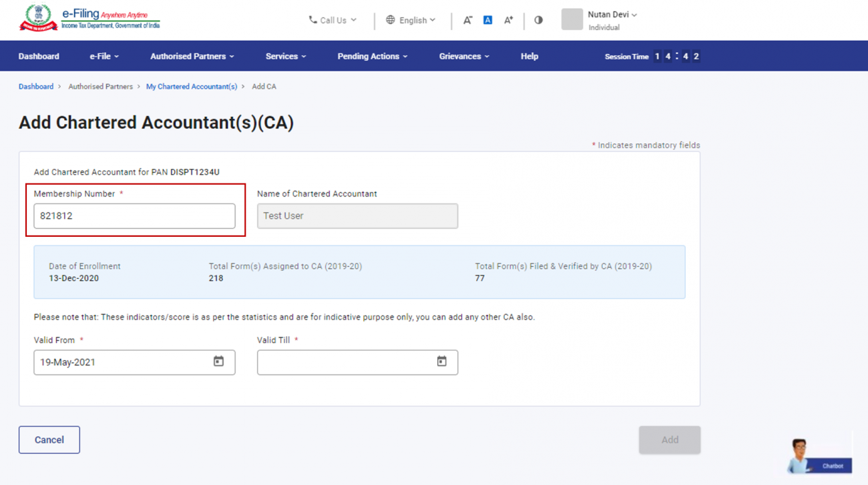Image resolution: width=868 pixels, height=485 pixels.
Task: Expand the Services menu dropdown
Action: point(285,56)
